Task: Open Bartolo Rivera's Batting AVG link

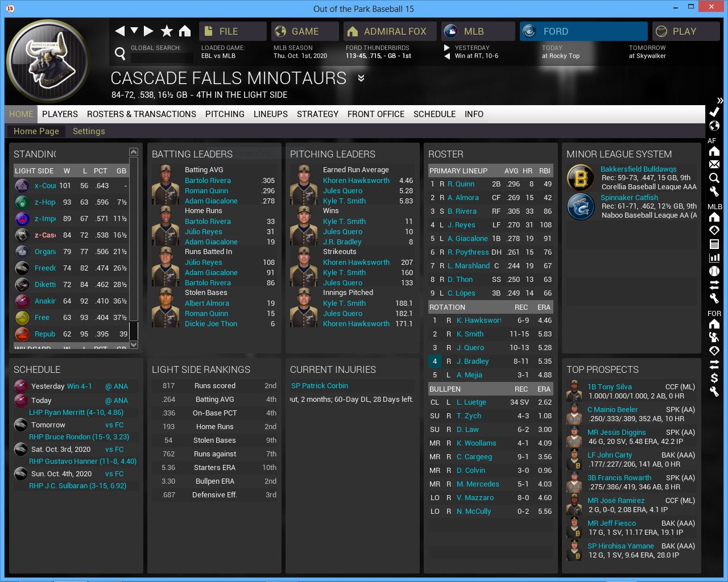Action: [208, 181]
